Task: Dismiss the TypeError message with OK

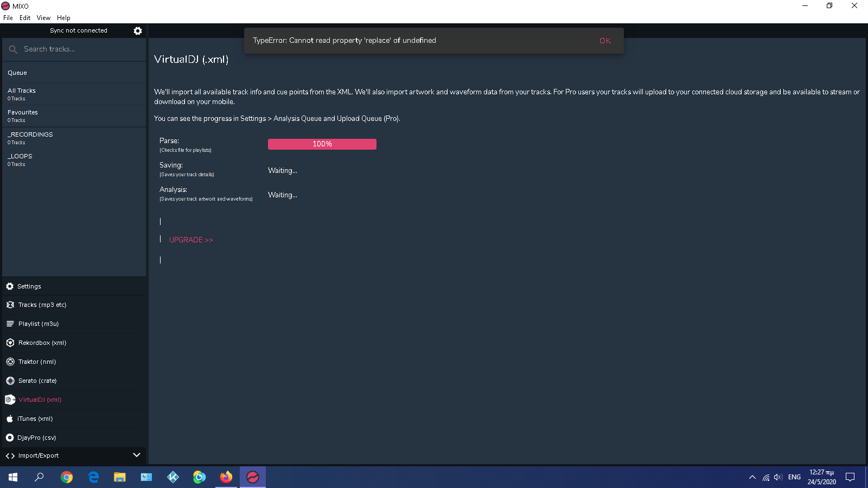Action: point(605,41)
